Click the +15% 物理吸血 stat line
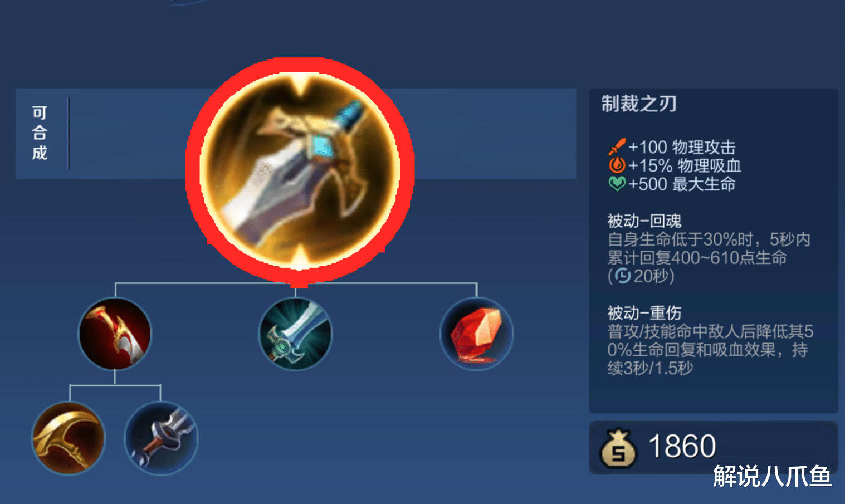Viewport: 845px width, 504px height. click(x=675, y=165)
